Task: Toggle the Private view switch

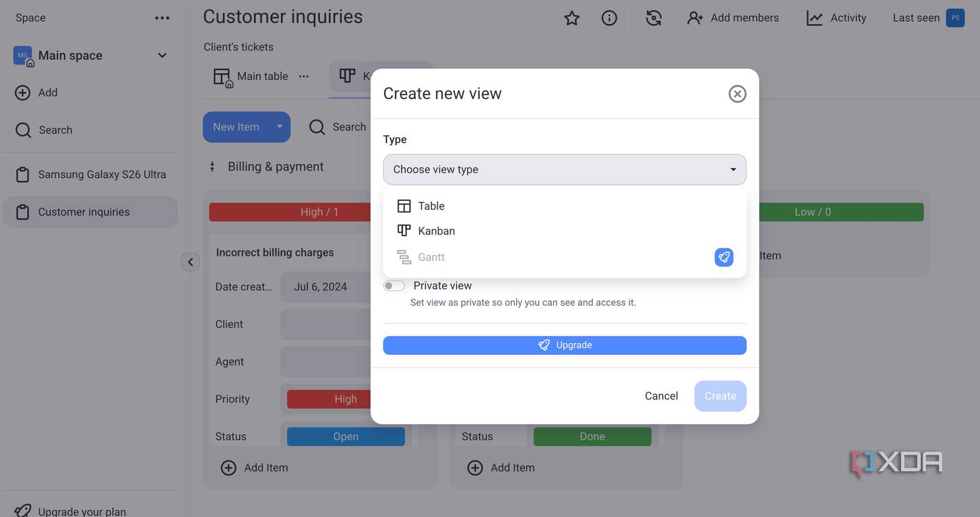Action: [x=394, y=286]
